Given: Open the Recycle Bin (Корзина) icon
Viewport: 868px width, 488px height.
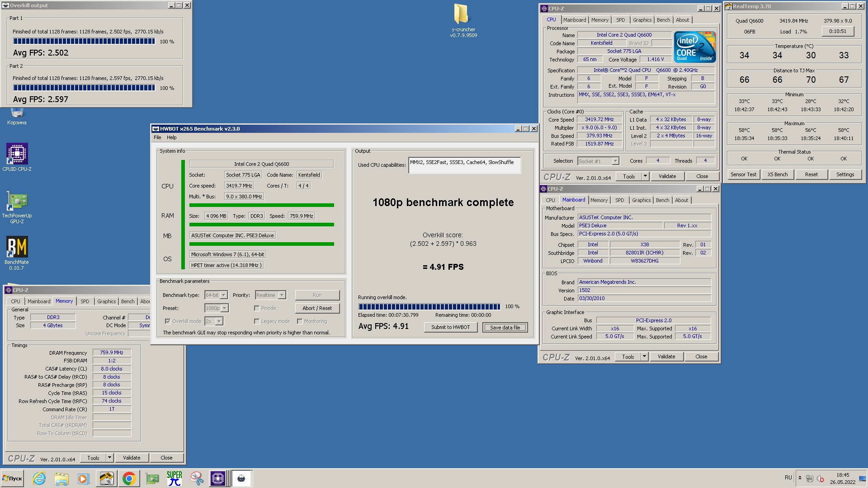Looking at the screenshot, I should 17,116.
